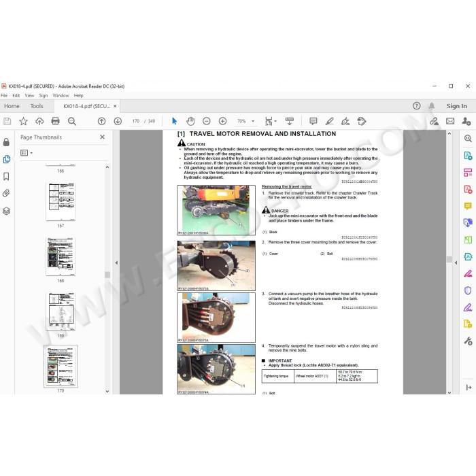Screen dimensions: 476x476
Task: Collapse the right tools pane arrow
Action: tap(456, 263)
